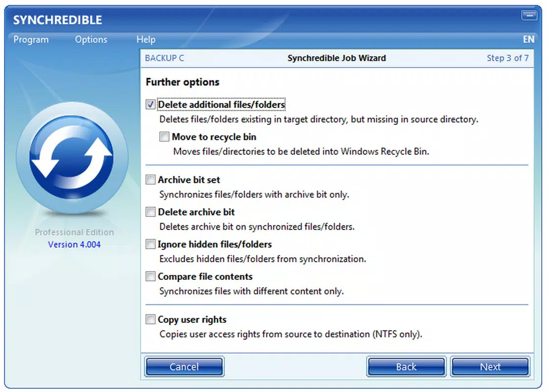Click 'Excludes hidden files/folders from synchronization' text

coord(262,259)
